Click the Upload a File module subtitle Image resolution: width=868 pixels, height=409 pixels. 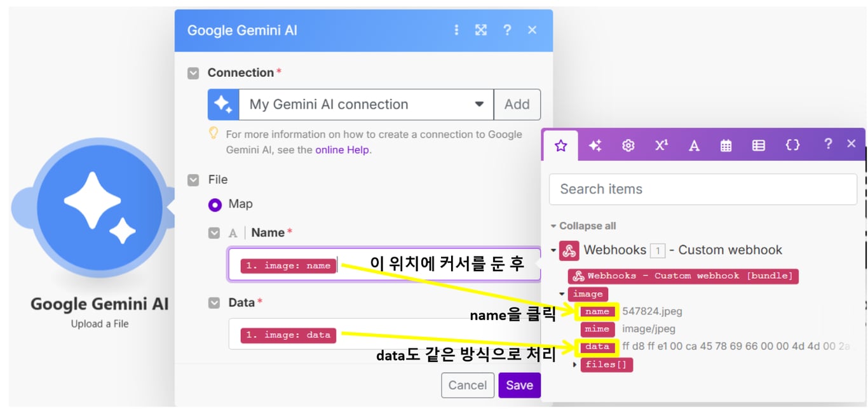click(100, 324)
